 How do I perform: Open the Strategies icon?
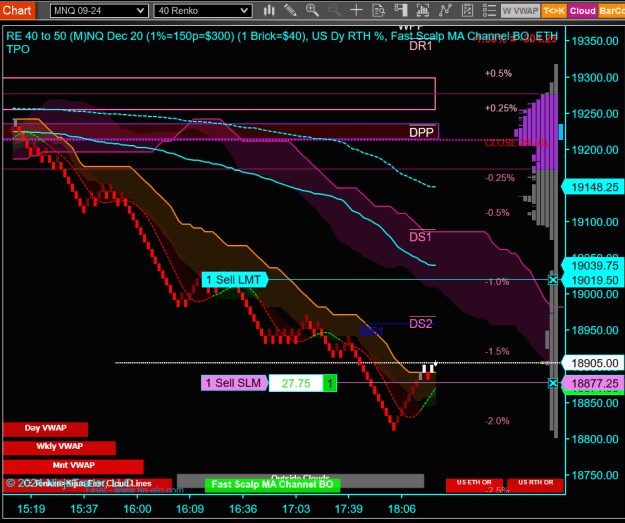[467, 10]
